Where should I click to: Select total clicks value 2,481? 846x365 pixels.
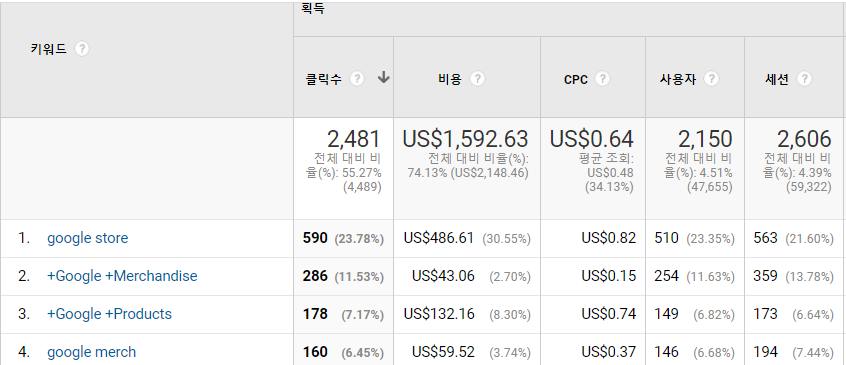point(354,139)
